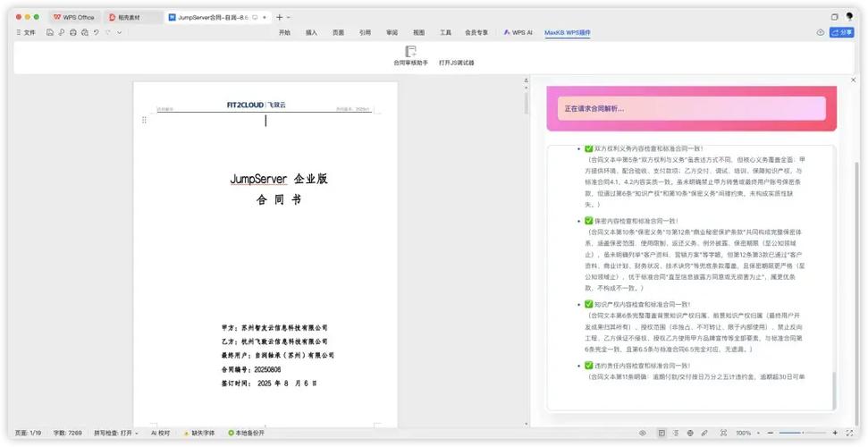Click the fullscreen icon in status bar
Screen dimensions: 868x447
point(850,434)
